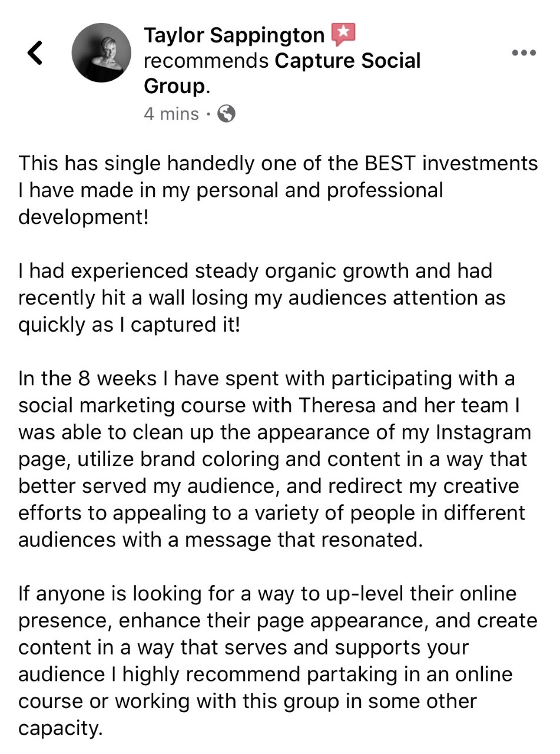This screenshot has height=754, width=560.
Task: Open the three-dot post options menu
Action: pos(524,53)
